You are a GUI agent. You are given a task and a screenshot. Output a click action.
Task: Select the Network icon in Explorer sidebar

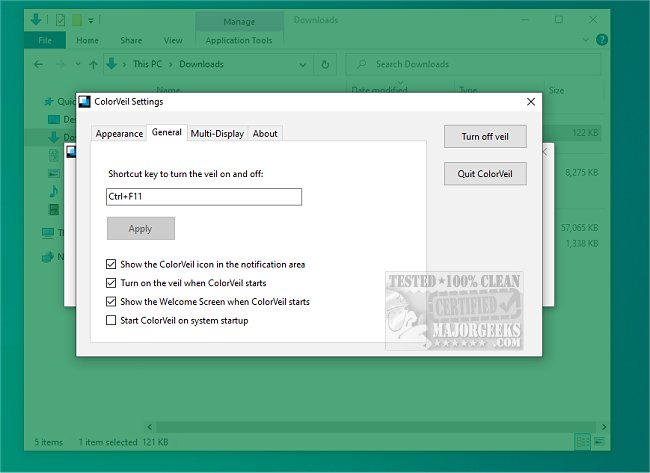(x=48, y=257)
